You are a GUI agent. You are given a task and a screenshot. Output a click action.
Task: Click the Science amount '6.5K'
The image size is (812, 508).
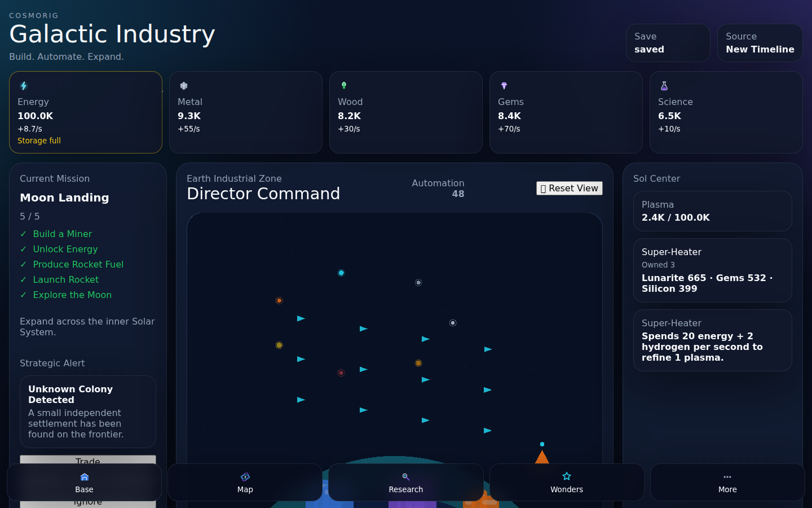(x=669, y=116)
